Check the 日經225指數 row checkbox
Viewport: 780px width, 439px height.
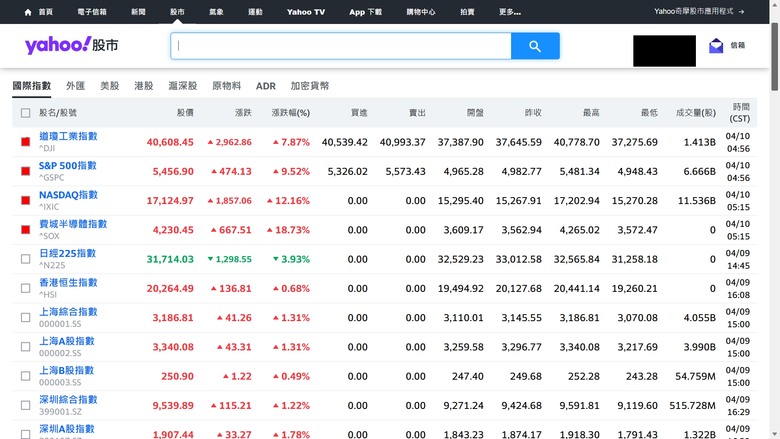click(25, 259)
